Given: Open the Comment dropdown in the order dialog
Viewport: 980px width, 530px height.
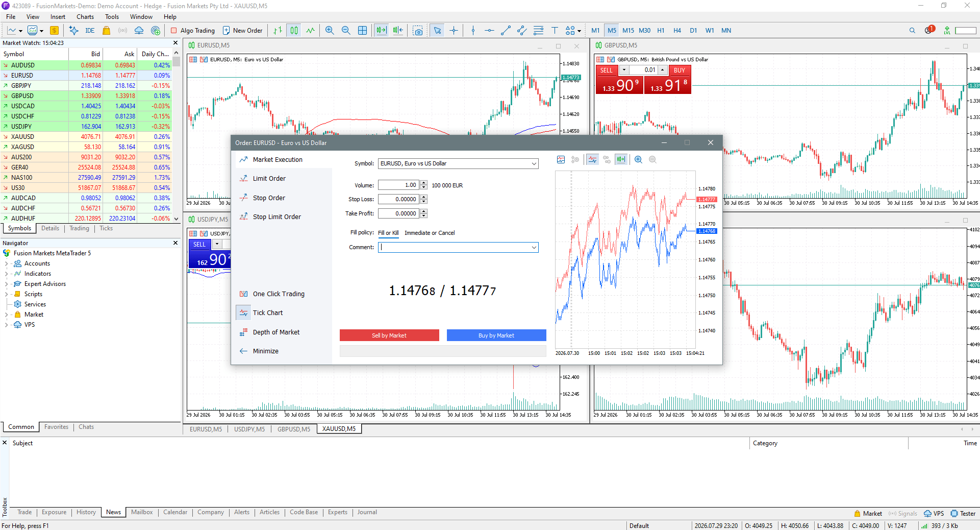Looking at the screenshot, I should (534, 248).
